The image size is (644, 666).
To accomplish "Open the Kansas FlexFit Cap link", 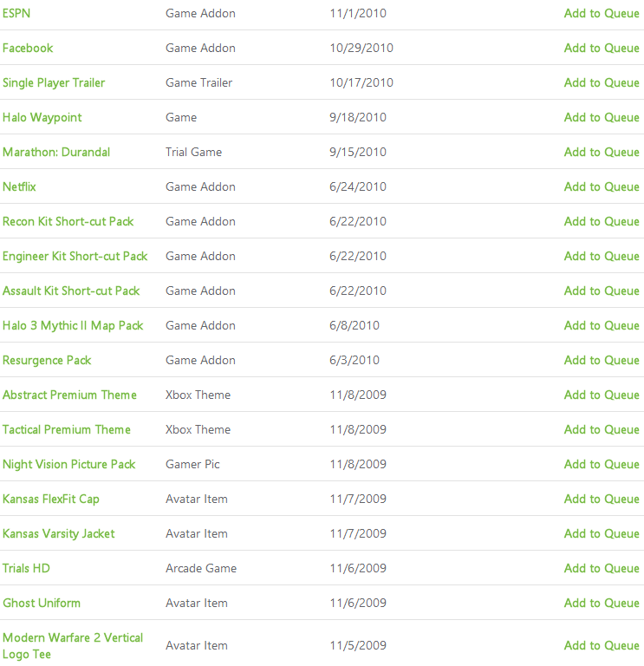I will pyautogui.click(x=51, y=499).
